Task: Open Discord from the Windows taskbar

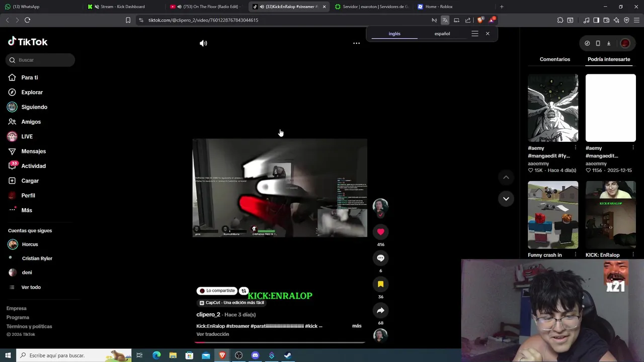Action: 255,355
